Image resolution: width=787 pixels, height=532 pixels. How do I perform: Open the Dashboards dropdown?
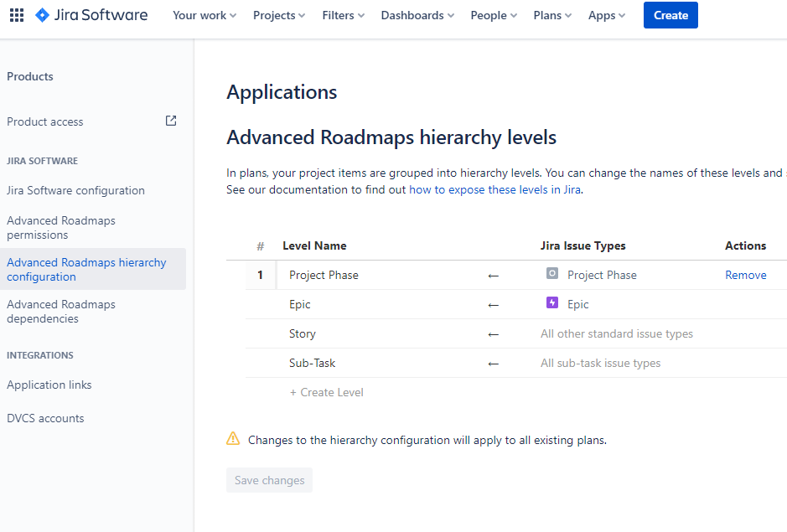point(417,16)
